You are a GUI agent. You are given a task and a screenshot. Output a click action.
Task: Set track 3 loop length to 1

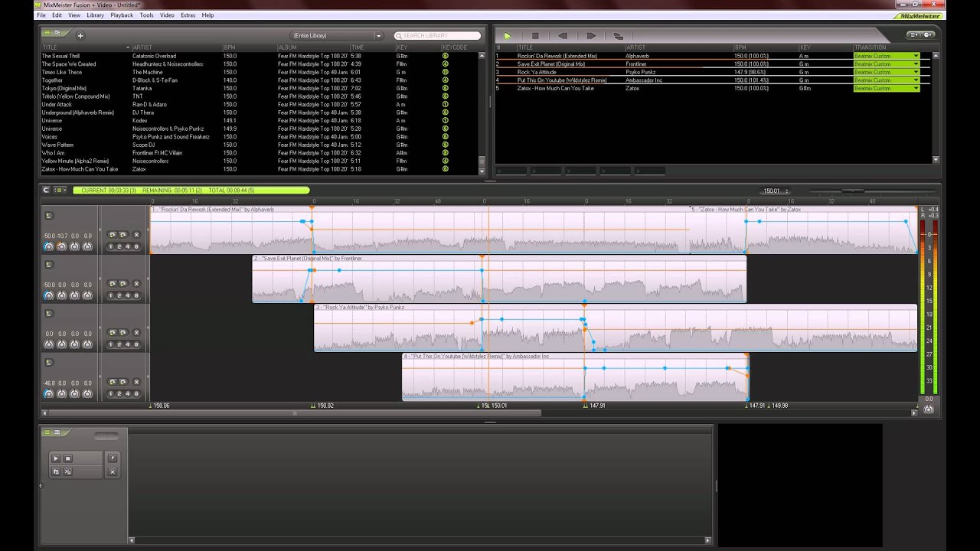[x=111, y=344]
